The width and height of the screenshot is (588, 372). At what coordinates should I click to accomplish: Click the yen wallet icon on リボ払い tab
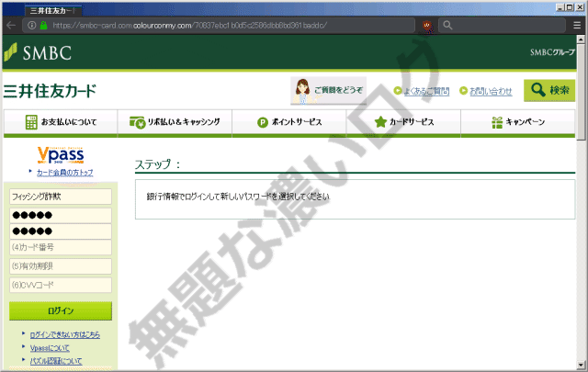[x=137, y=122]
